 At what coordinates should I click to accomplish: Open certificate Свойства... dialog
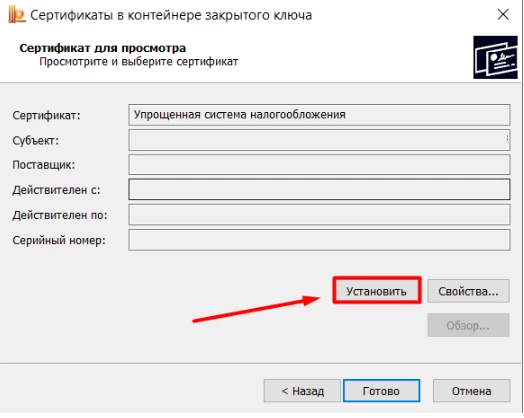tap(468, 291)
